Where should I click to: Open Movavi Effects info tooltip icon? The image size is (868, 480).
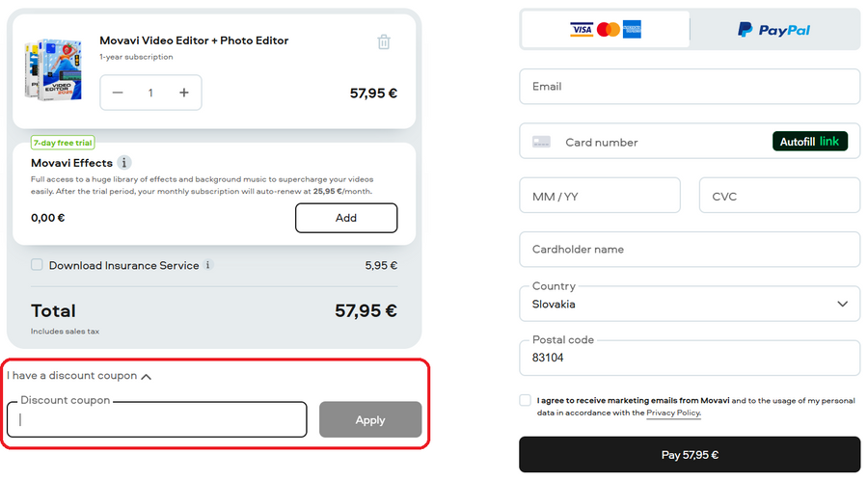(124, 163)
